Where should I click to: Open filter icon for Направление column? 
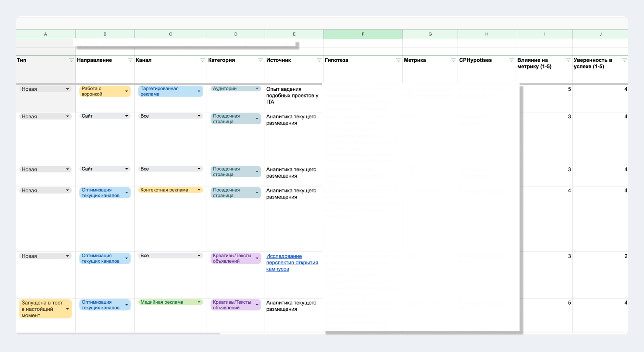pyautogui.click(x=130, y=60)
